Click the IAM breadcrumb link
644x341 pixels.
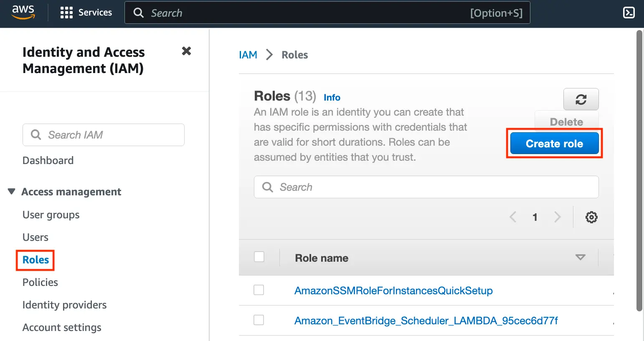point(248,55)
